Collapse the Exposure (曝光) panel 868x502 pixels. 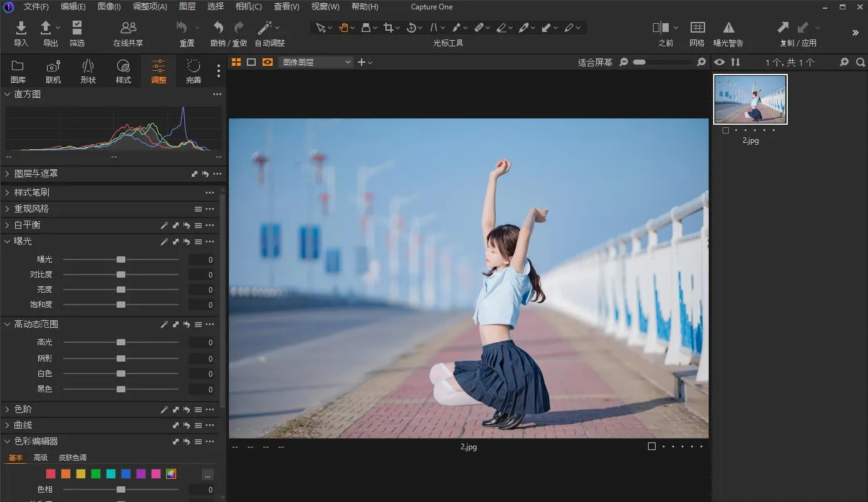8,241
